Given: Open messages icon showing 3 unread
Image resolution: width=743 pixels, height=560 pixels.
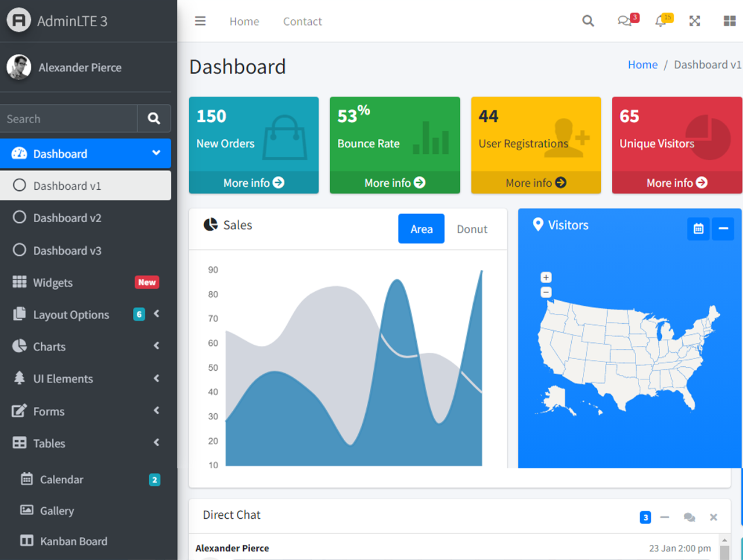Looking at the screenshot, I should [624, 21].
